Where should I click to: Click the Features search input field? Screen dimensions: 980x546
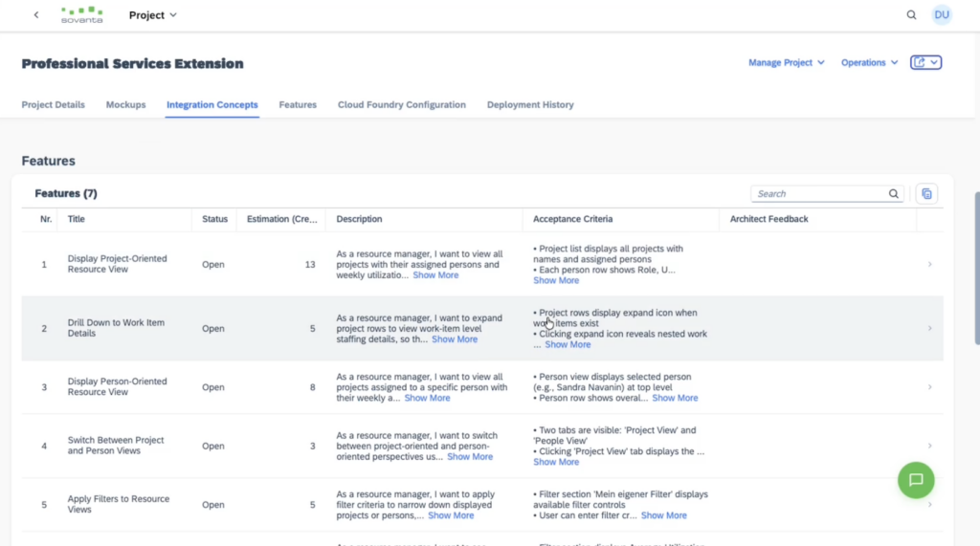(818, 194)
